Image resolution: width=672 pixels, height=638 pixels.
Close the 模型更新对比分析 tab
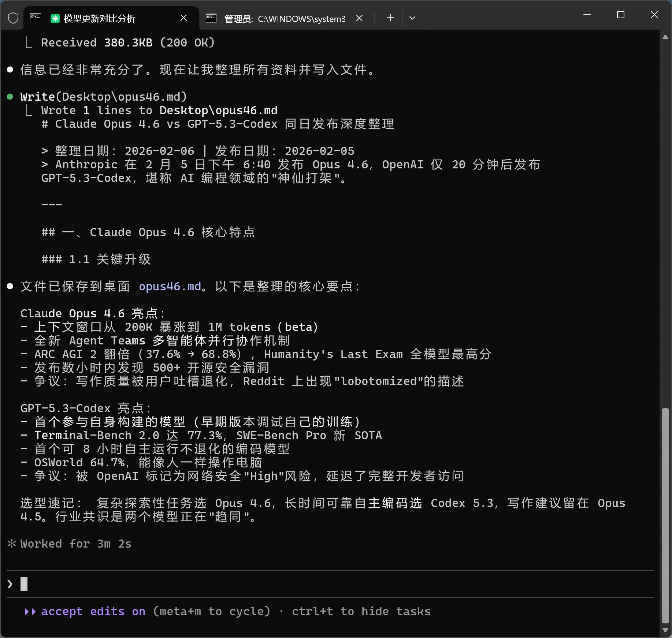184,18
